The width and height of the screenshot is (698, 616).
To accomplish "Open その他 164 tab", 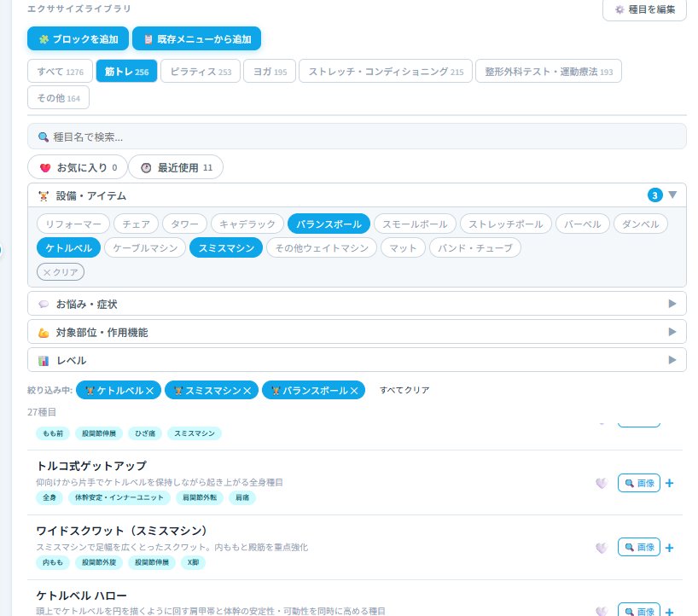I will 58,97.
